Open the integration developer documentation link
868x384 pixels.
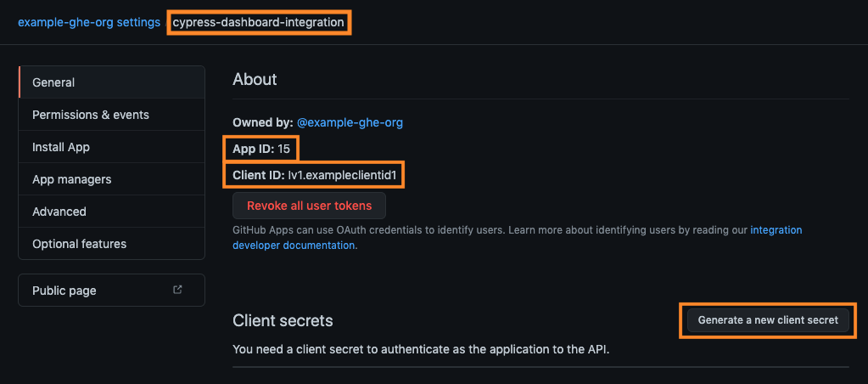click(x=776, y=230)
